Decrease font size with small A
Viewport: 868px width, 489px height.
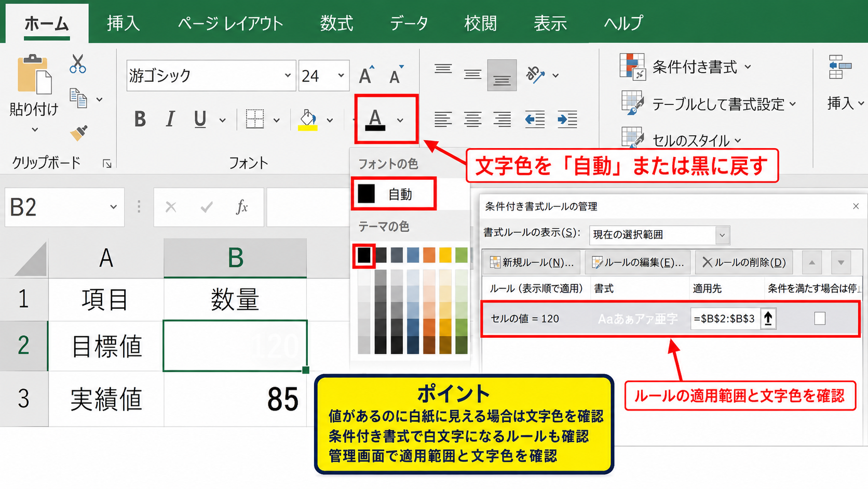point(396,75)
